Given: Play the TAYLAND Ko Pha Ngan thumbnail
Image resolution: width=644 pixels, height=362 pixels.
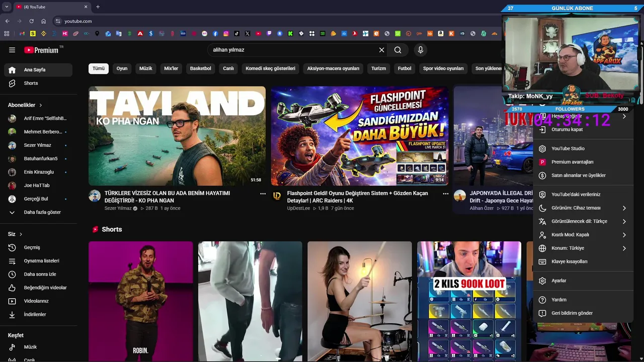Looking at the screenshot, I should pyautogui.click(x=177, y=136).
